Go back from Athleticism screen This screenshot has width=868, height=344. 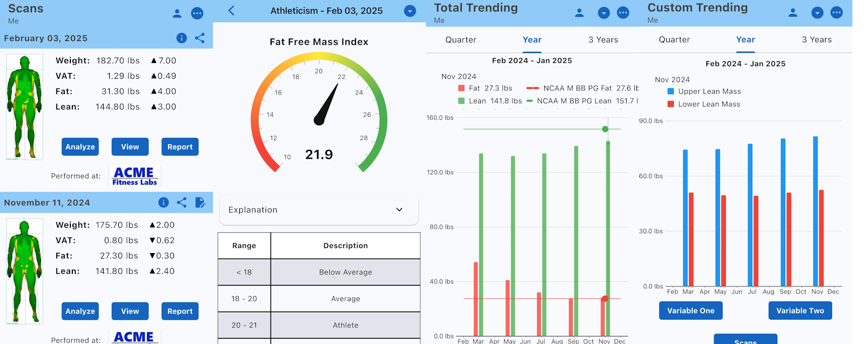pyautogui.click(x=231, y=11)
